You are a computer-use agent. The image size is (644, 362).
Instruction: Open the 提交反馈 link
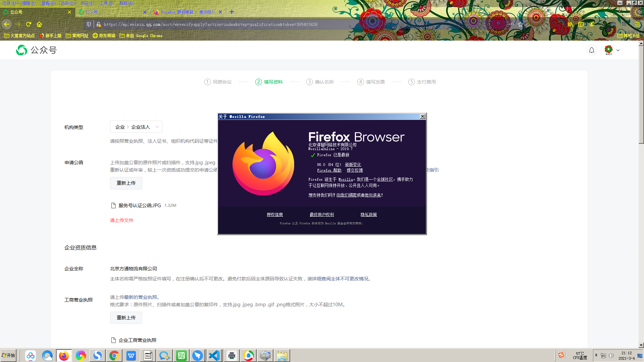pyautogui.click(x=355, y=170)
